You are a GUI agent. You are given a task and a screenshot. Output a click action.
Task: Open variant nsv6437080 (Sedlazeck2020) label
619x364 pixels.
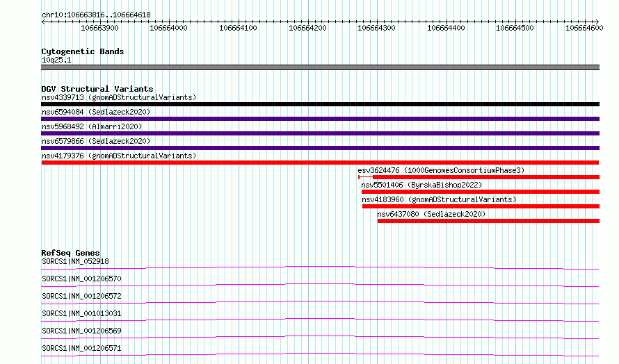(x=431, y=214)
